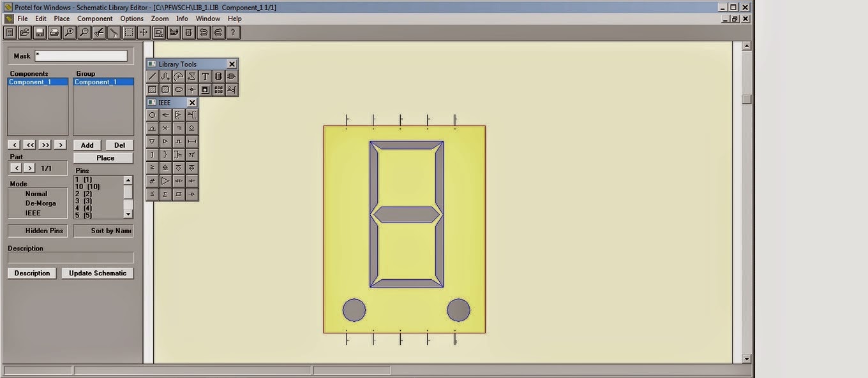Go to previous part with Part < button
The width and height of the screenshot is (868, 378).
[15, 168]
